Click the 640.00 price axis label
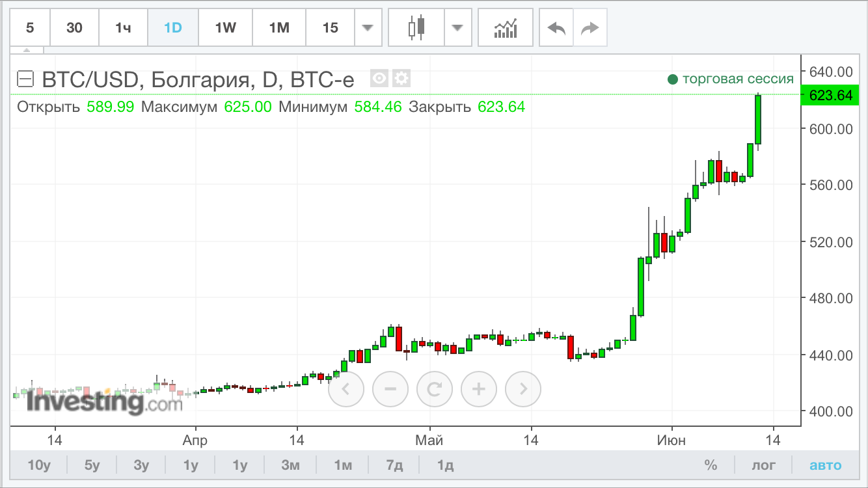The width and height of the screenshot is (868, 488). (830, 71)
